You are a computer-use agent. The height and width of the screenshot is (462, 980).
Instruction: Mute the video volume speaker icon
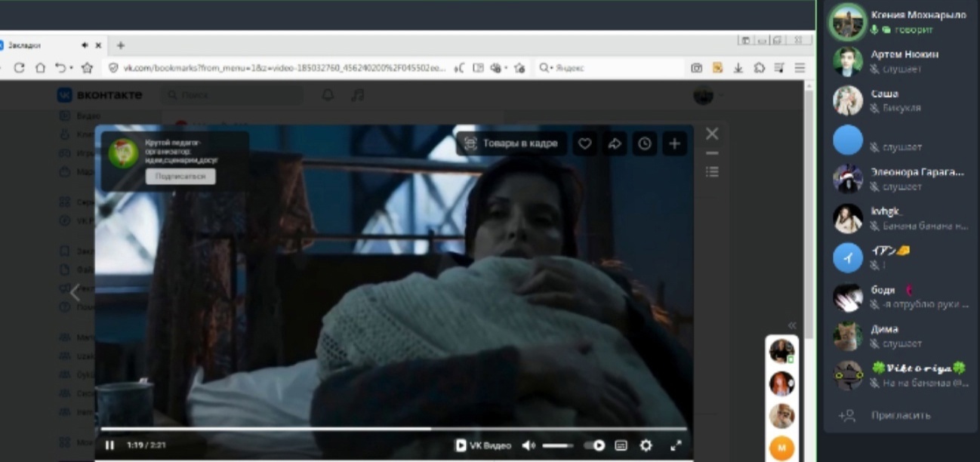pyautogui.click(x=529, y=445)
